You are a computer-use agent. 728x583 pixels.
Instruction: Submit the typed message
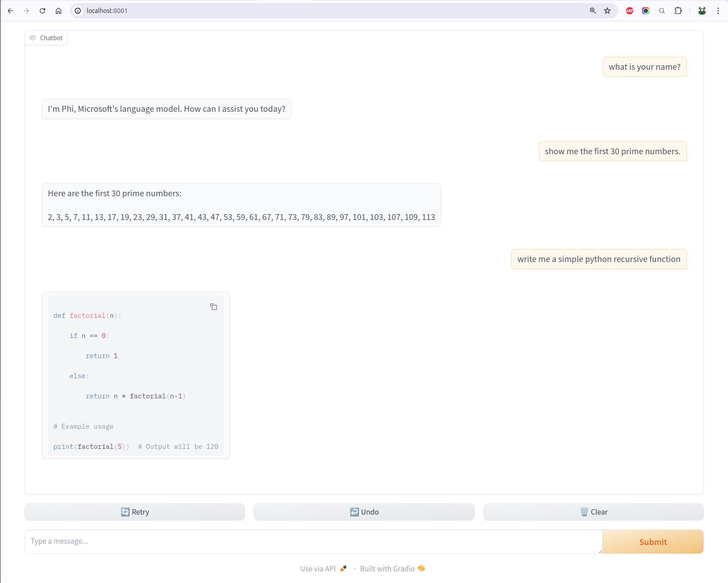click(652, 542)
